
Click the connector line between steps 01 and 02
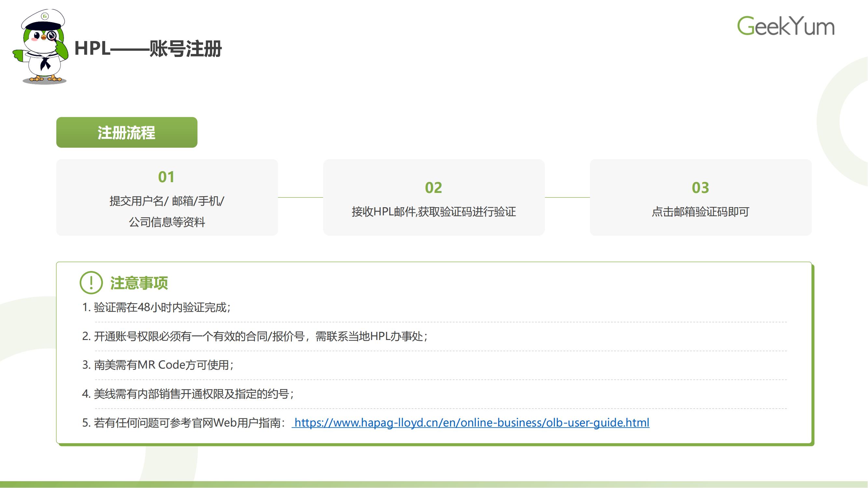pos(301,198)
